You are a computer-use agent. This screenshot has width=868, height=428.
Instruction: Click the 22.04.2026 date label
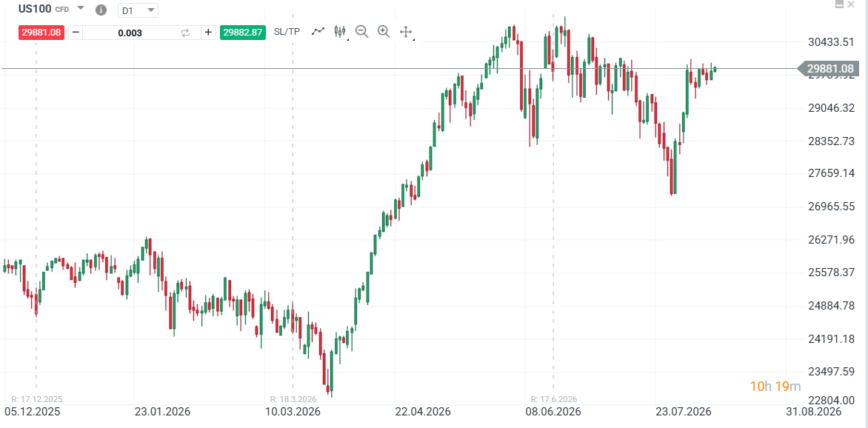[423, 412]
